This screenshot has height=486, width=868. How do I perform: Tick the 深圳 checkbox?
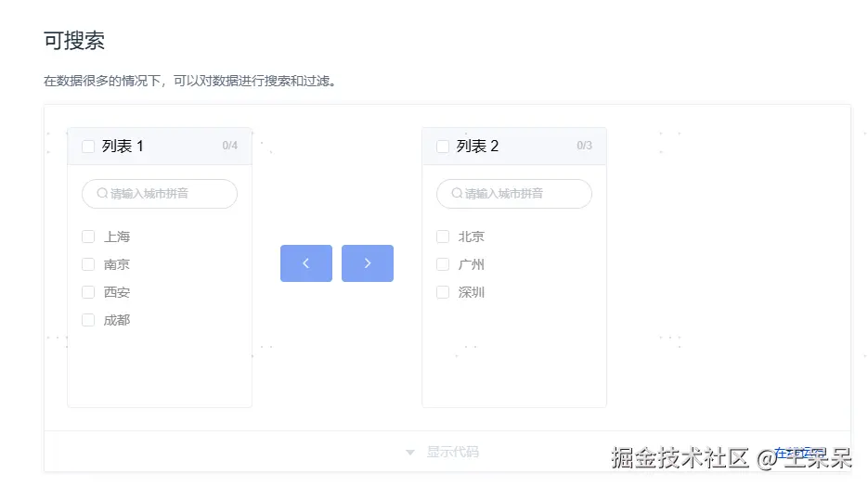coord(442,292)
